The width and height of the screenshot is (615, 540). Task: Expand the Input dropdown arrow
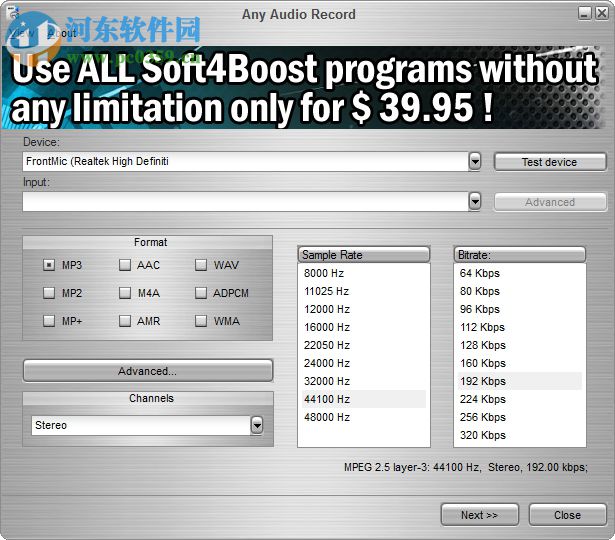pos(475,202)
